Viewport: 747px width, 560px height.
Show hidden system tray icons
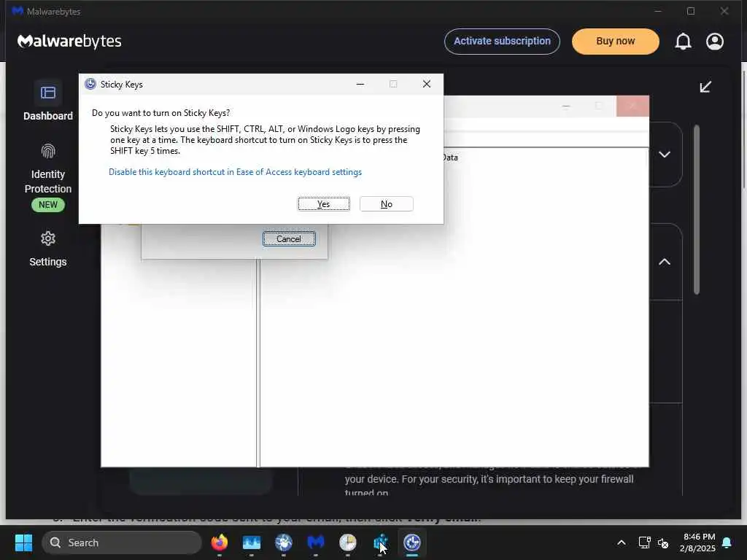click(622, 542)
